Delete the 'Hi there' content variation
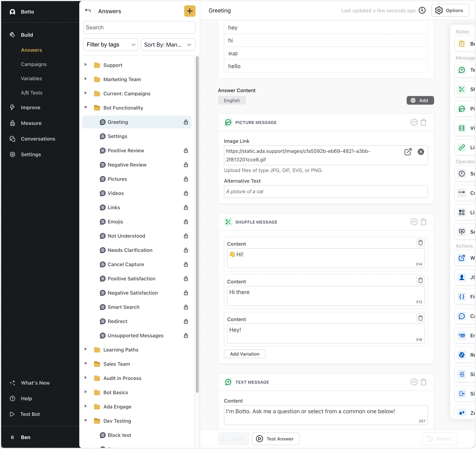 420,280
